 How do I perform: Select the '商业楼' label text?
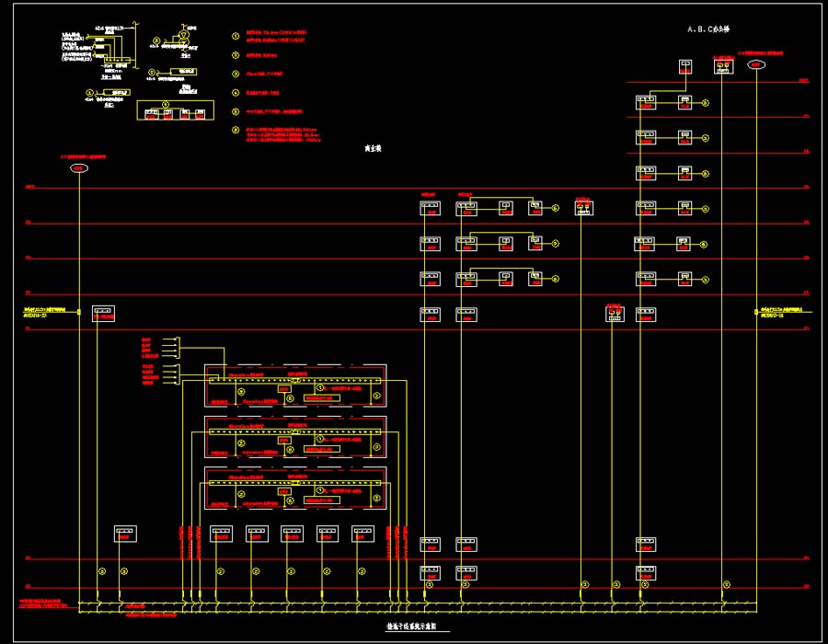tap(373, 149)
